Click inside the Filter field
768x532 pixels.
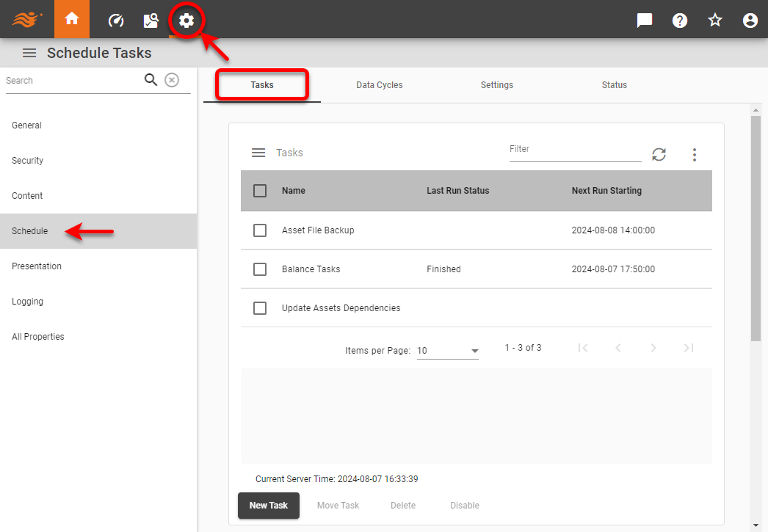[x=575, y=149]
